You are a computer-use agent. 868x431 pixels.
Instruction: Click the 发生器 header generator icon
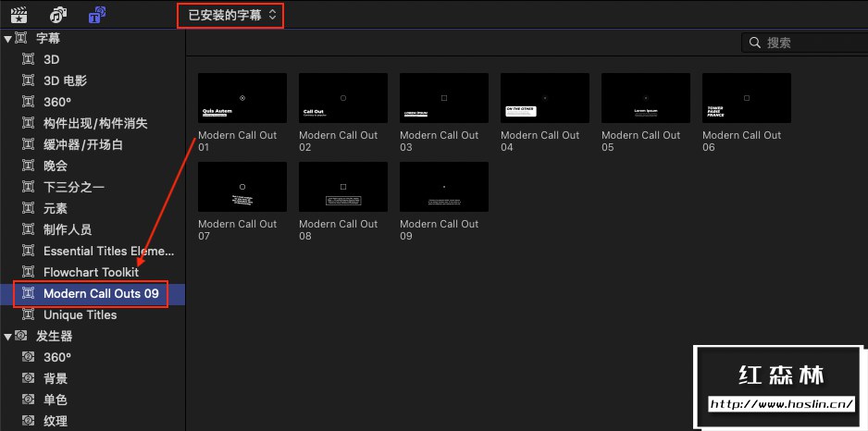pyautogui.click(x=21, y=336)
